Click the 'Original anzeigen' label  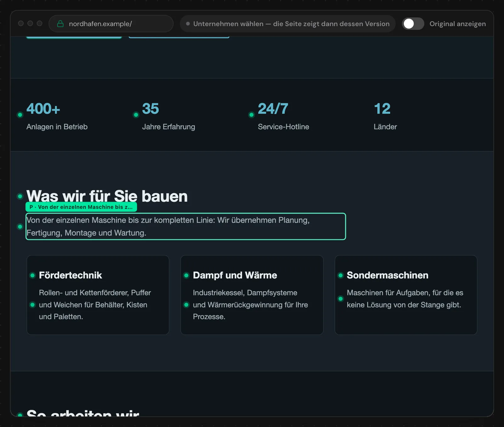click(x=457, y=24)
